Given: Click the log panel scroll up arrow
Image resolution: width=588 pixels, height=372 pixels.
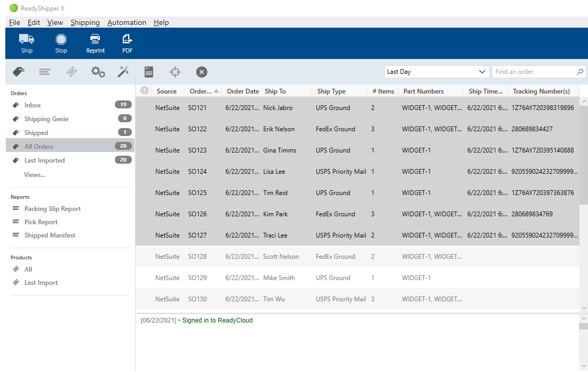Looking at the screenshot, I should [584, 319].
